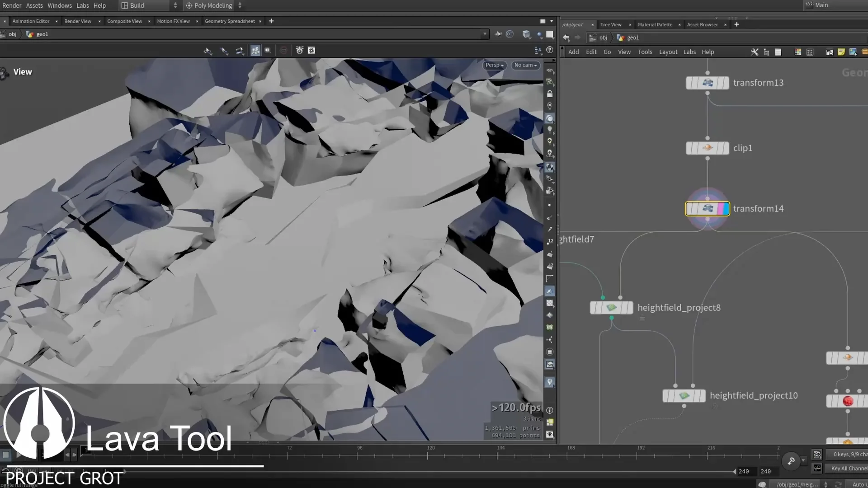The width and height of the screenshot is (868, 488).
Task: Open the No cam camera dropdown
Action: pyautogui.click(x=525, y=65)
